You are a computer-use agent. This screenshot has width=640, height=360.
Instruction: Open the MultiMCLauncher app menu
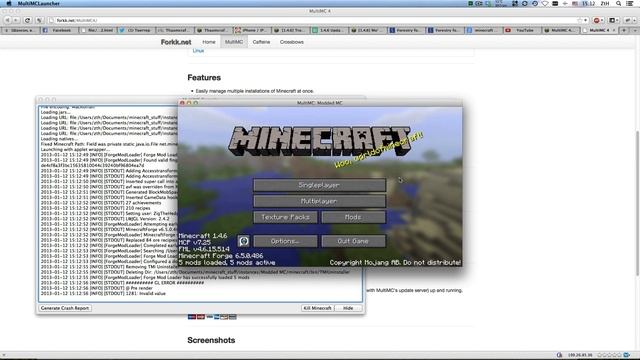(x=39, y=3)
